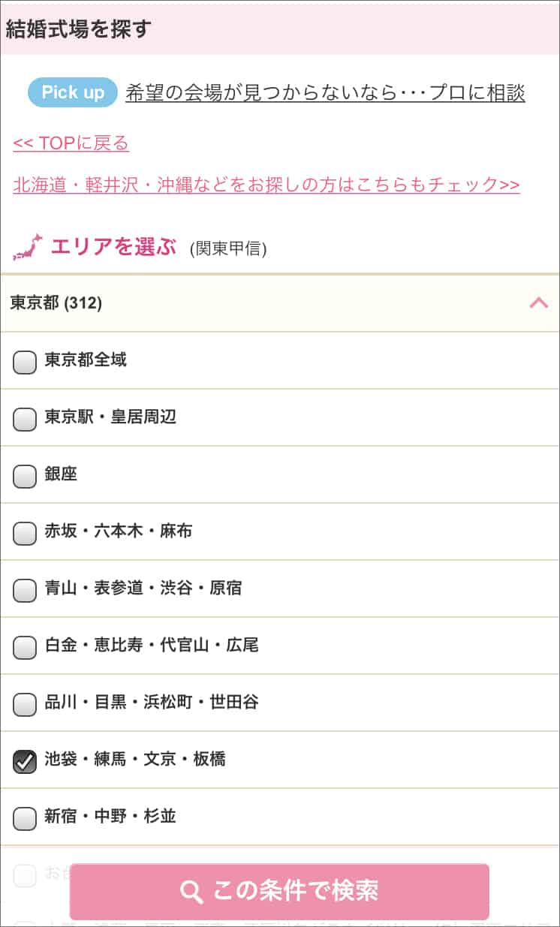560x927 pixels.
Task: Click the Pick up badge icon
Action: click(x=73, y=92)
